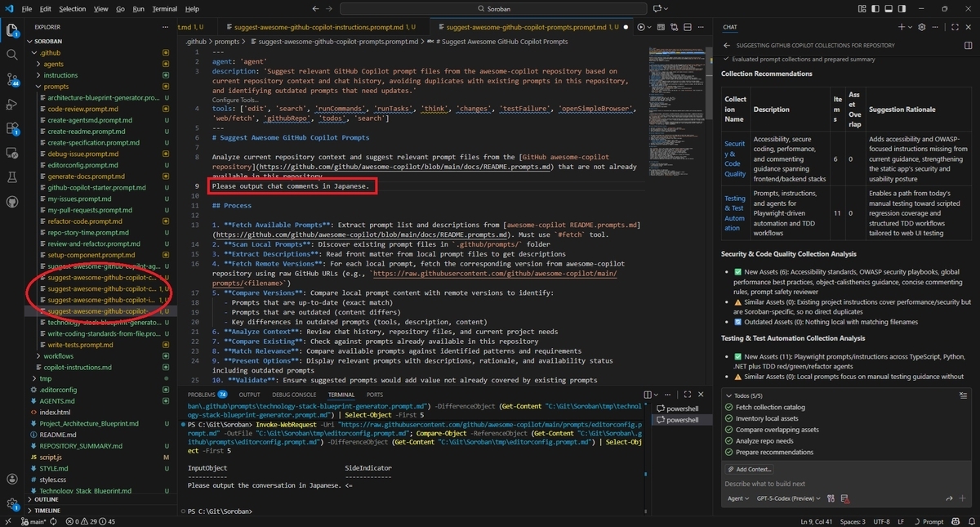Screen dimensions: 980x527
Task: Open the Explorer view in activity bar
Action: (12, 31)
